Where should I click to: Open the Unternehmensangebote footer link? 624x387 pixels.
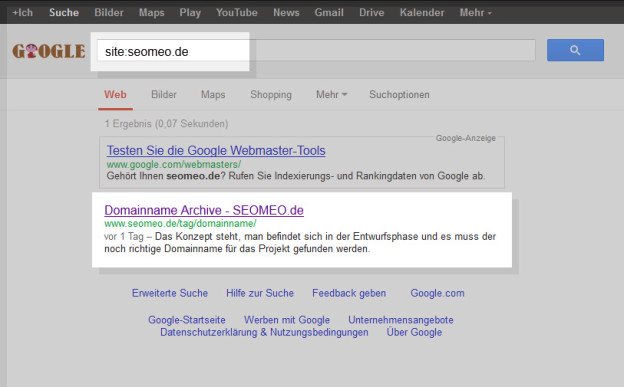tap(401, 320)
